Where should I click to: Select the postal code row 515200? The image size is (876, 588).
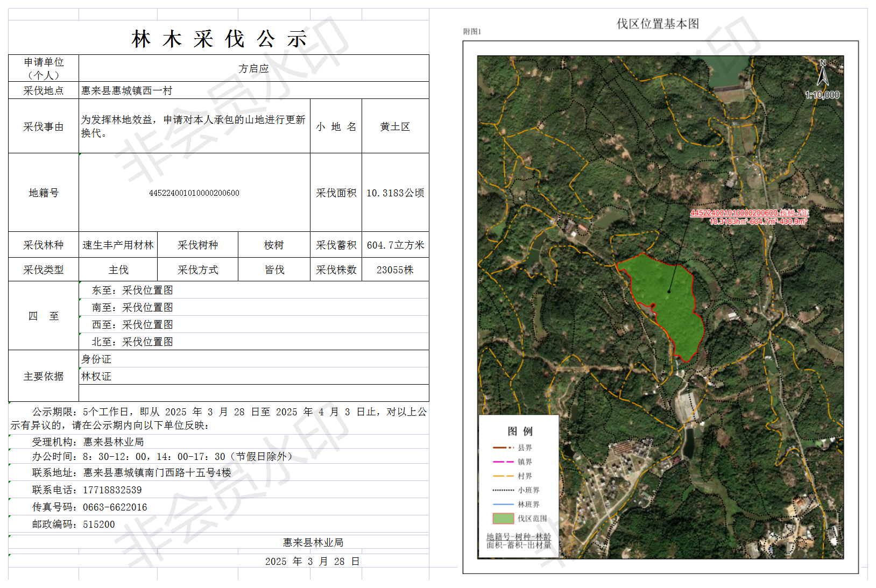tap(218, 524)
